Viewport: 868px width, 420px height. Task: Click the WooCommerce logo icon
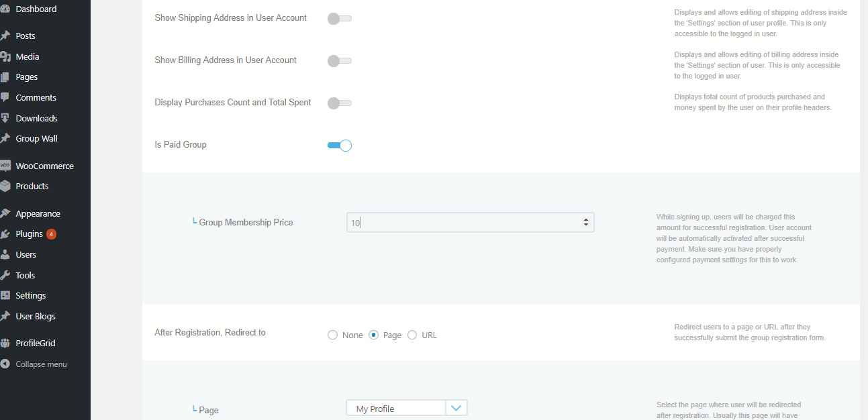[5, 166]
